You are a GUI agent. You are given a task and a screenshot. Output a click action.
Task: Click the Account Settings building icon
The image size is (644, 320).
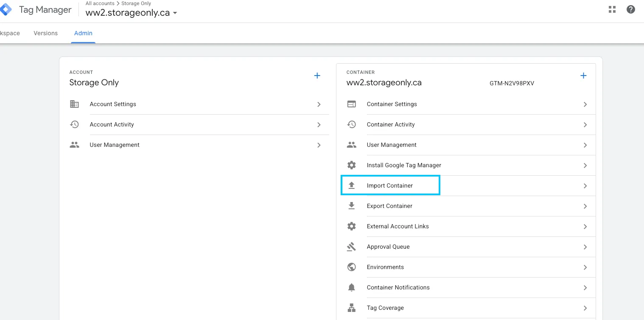click(x=74, y=104)
